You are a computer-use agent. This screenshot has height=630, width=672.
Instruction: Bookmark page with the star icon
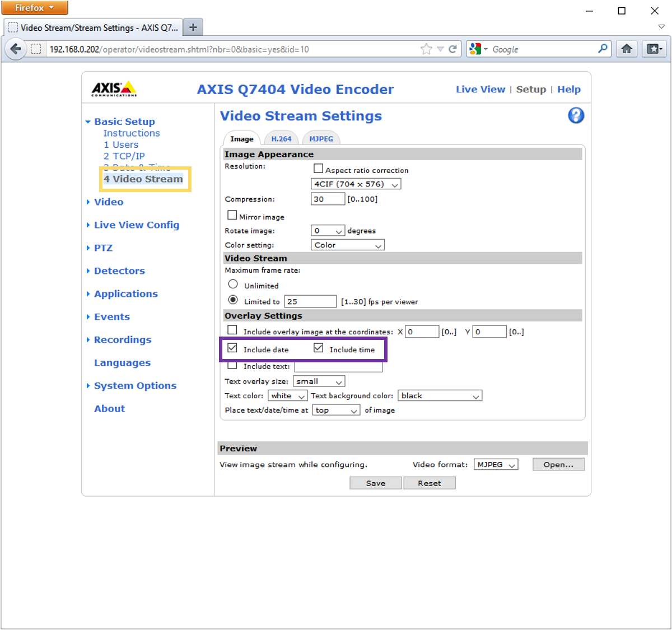tap(426, 49)
